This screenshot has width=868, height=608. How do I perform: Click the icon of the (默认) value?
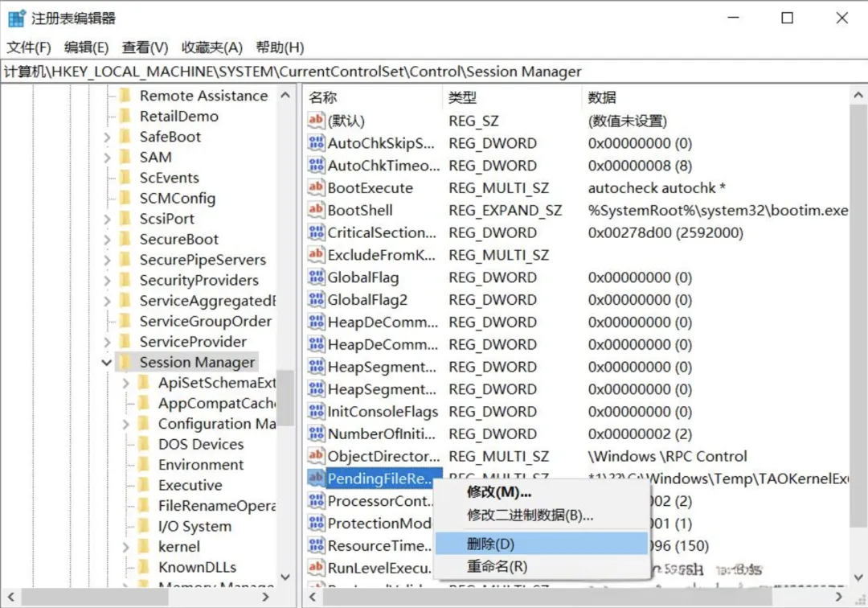(316, 120)
